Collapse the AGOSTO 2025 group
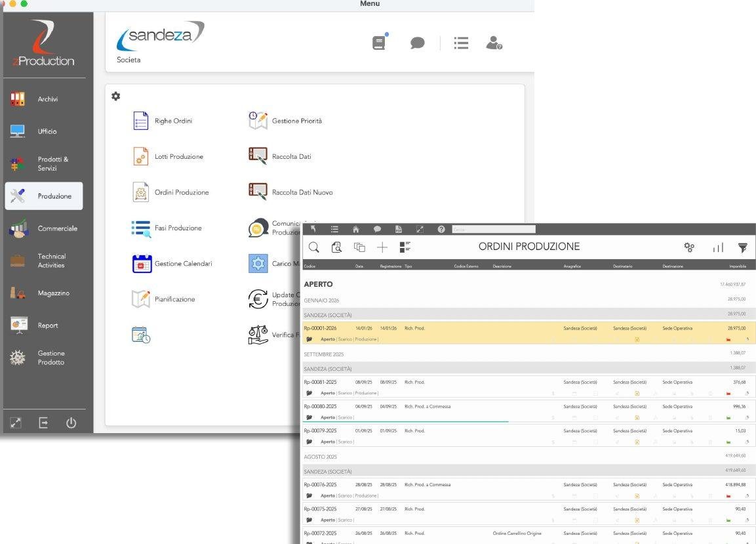The height and width of the screenshot is (544, 756). coord(320,457)
